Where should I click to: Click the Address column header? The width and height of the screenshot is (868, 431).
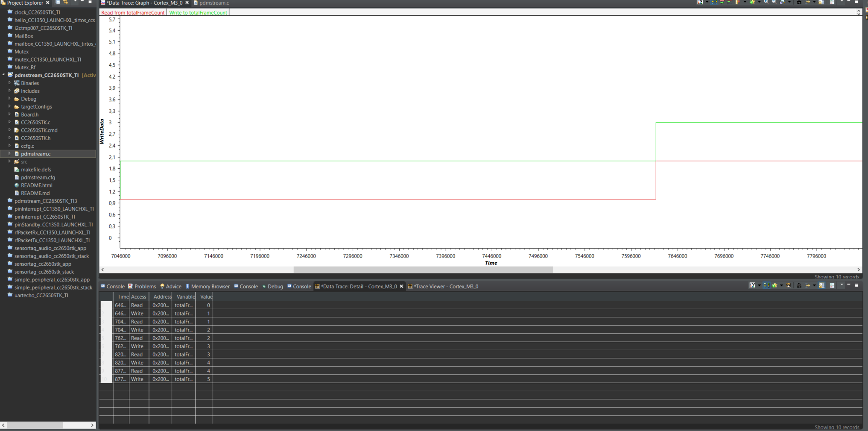161,296
